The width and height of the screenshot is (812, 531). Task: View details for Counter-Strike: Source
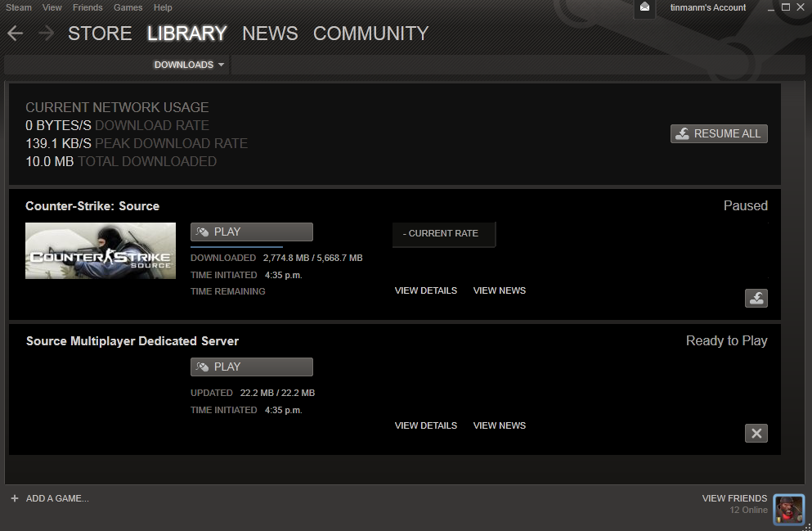point(426,290)
